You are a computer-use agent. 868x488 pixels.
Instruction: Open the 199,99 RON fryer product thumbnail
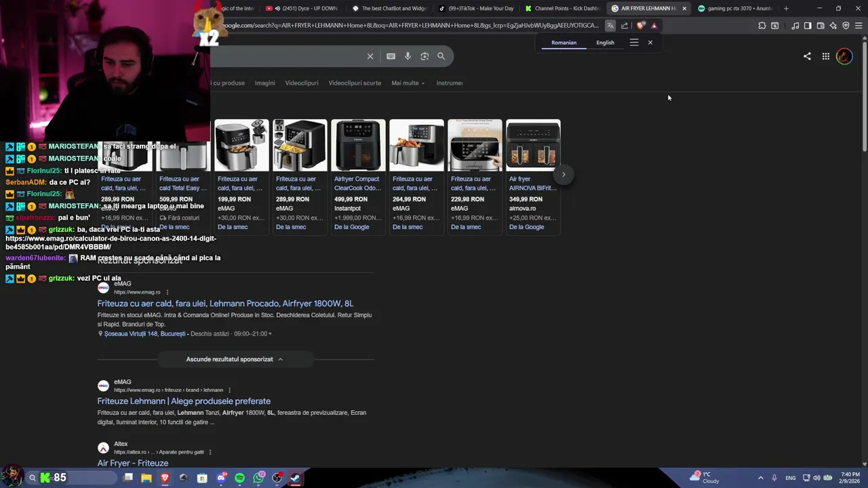click(241, 145)
